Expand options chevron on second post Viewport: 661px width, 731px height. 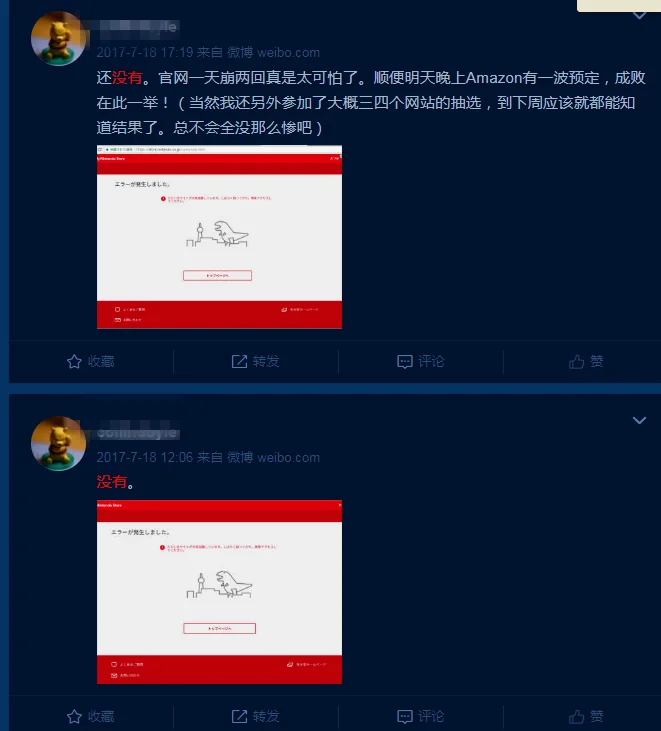[x=639, y=420]
